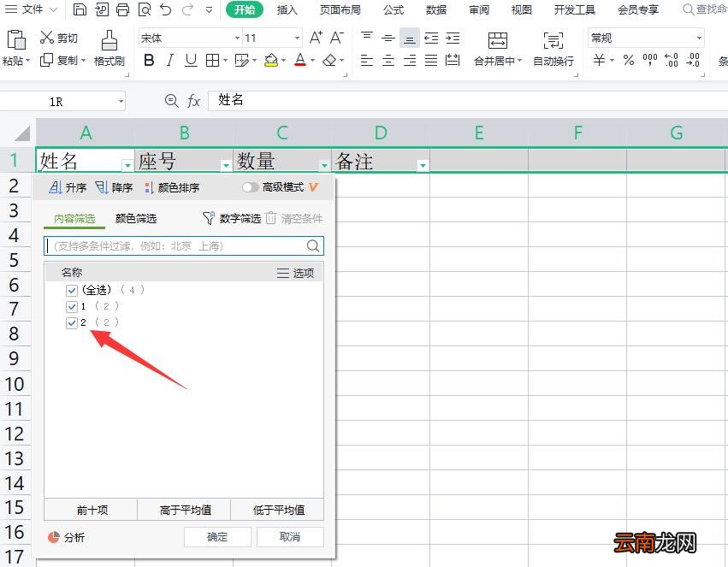Click the center-align horizontally icon
The height and width of the screenshot is (567, 728).
coord(388,60)
